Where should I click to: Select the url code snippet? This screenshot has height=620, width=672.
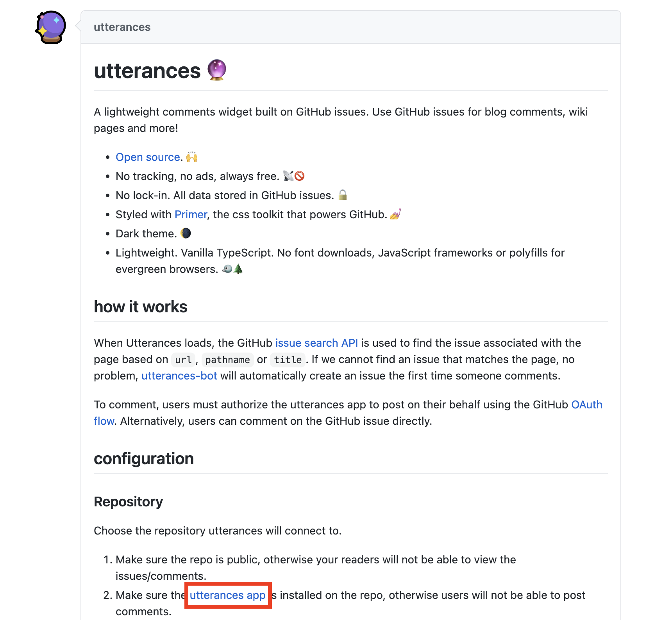tap(183, 360)
